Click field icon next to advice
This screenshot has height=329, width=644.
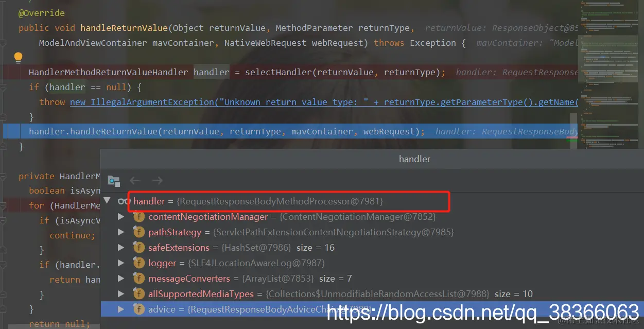(x=139, y=309)
